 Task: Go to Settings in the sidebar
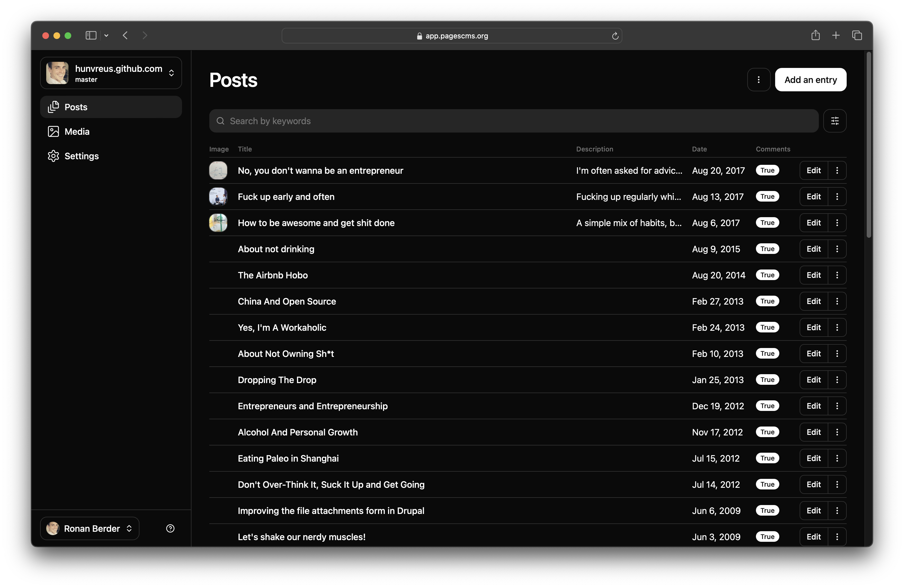[x=81, y=156]
